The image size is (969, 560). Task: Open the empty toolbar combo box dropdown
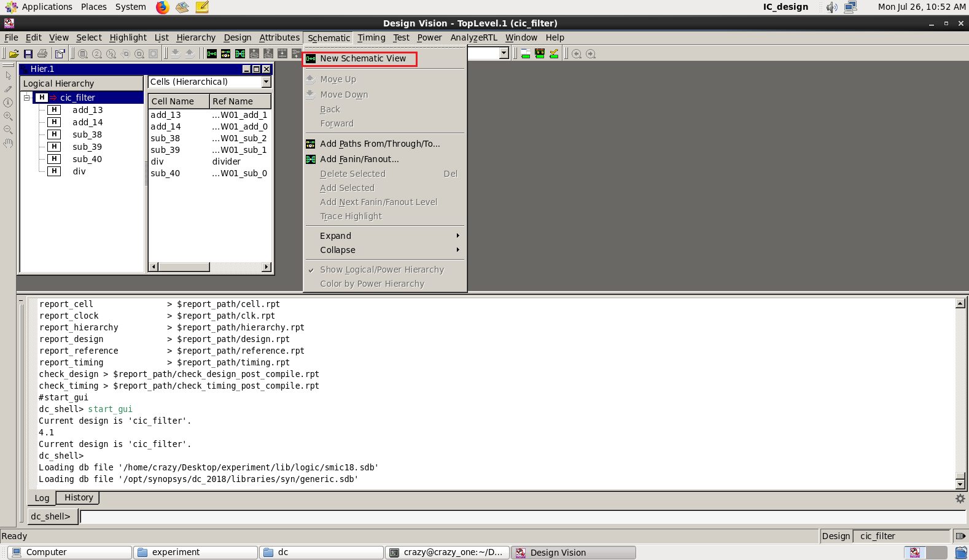[x=504, y=53]
